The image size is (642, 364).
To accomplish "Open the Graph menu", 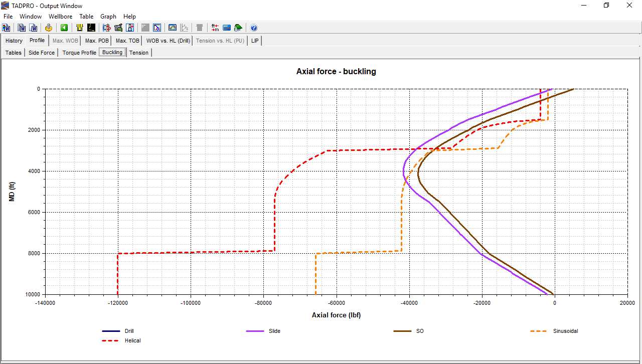I will coord(108,17).
